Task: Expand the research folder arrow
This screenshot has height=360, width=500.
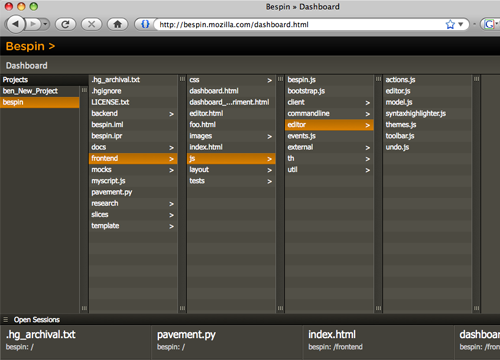Action: click(x=171, y=204)
